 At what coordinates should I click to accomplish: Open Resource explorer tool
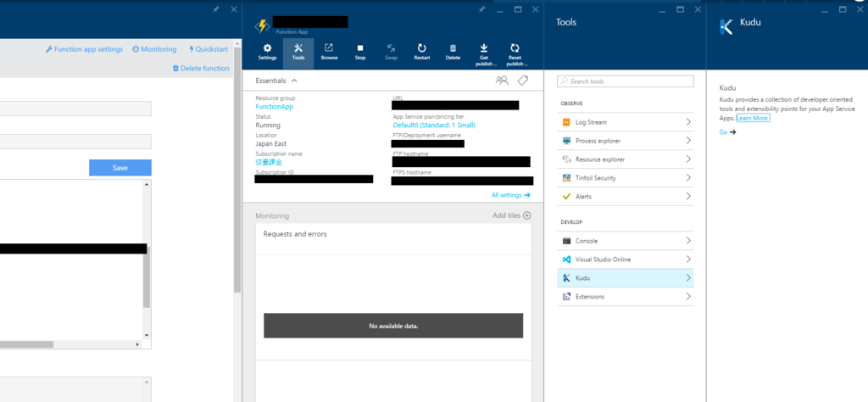[x=625, y=159]
